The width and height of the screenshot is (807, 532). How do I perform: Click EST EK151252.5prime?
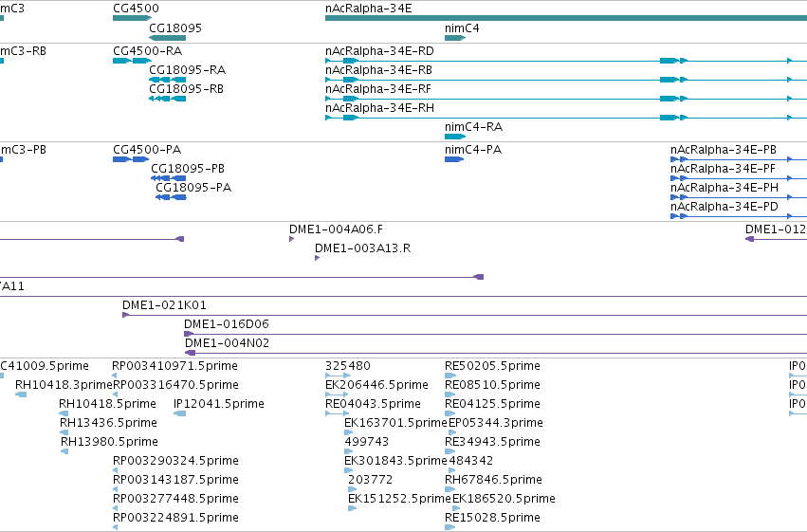(353, 509)
